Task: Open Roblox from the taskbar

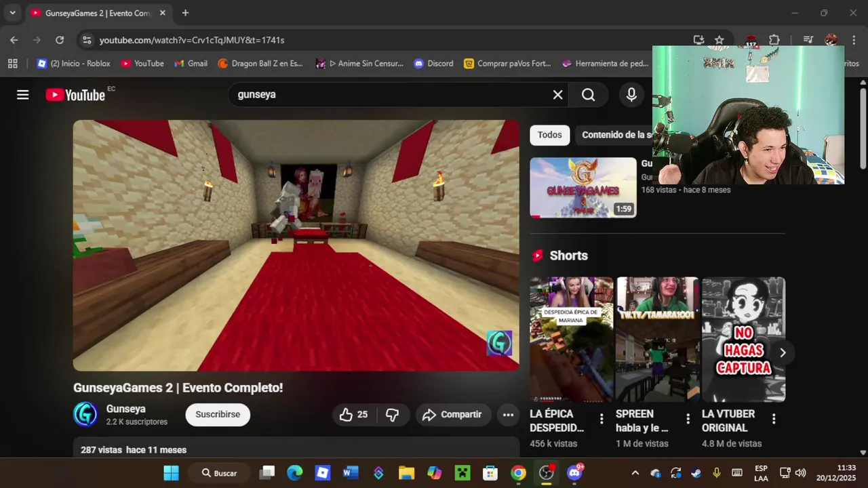Action: click(x=323, y=473)
